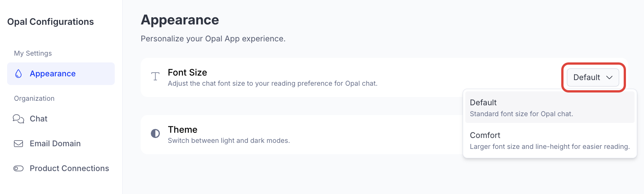Image resolution: width=644 pixels, height=194 pixels.
Task: Click the Organization section header
Action: coord(34,99)
